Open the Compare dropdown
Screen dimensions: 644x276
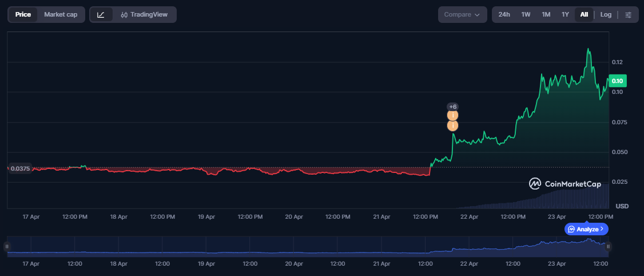pyautogui.click(x=462, y=15)
